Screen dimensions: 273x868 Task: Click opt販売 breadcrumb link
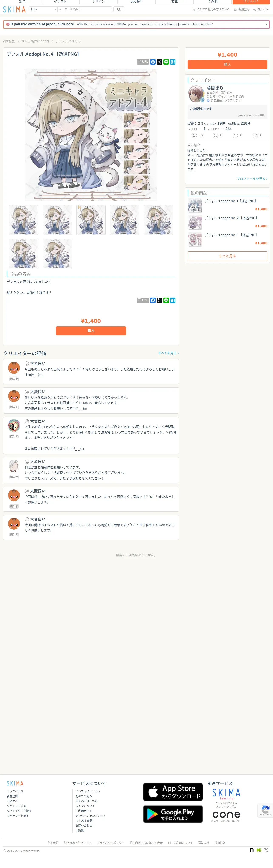click(x=9, y=41)
